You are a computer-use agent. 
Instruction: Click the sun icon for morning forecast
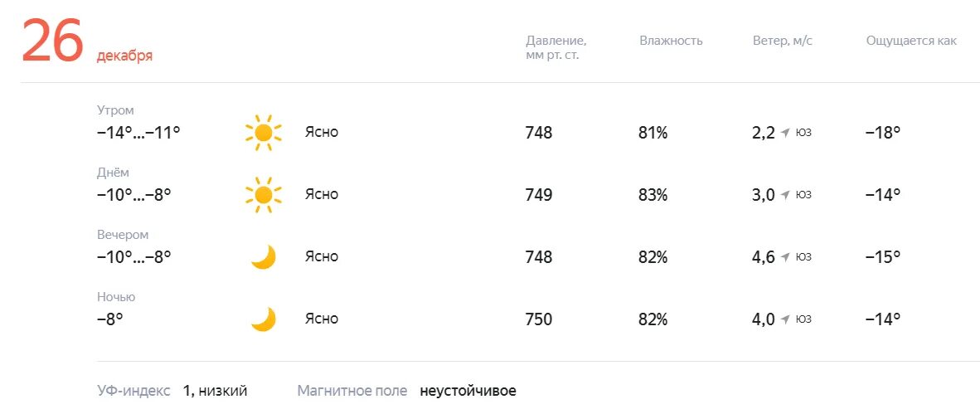[263, 133]
